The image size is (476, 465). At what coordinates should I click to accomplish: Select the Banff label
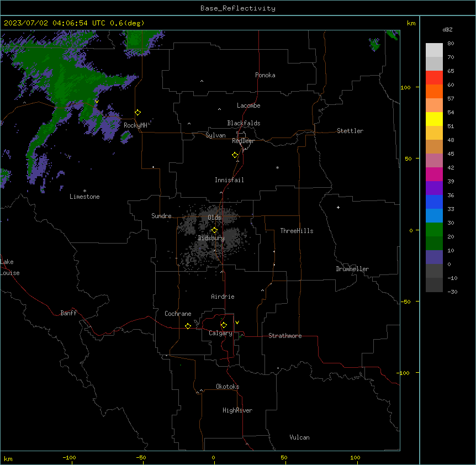68,313
